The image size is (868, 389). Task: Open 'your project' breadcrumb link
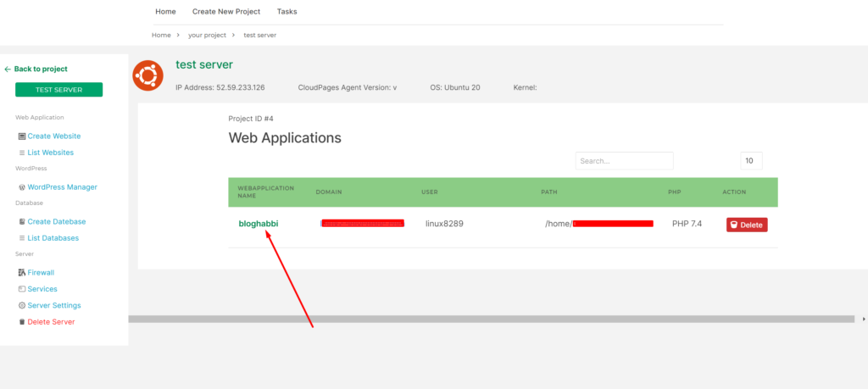207,35
